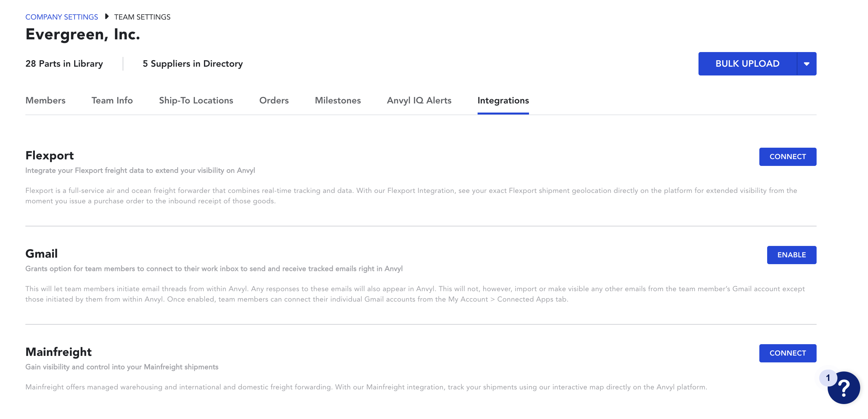Select the Orders tab
The height and width of the screenshot is (419, 868).
(274, 101)
